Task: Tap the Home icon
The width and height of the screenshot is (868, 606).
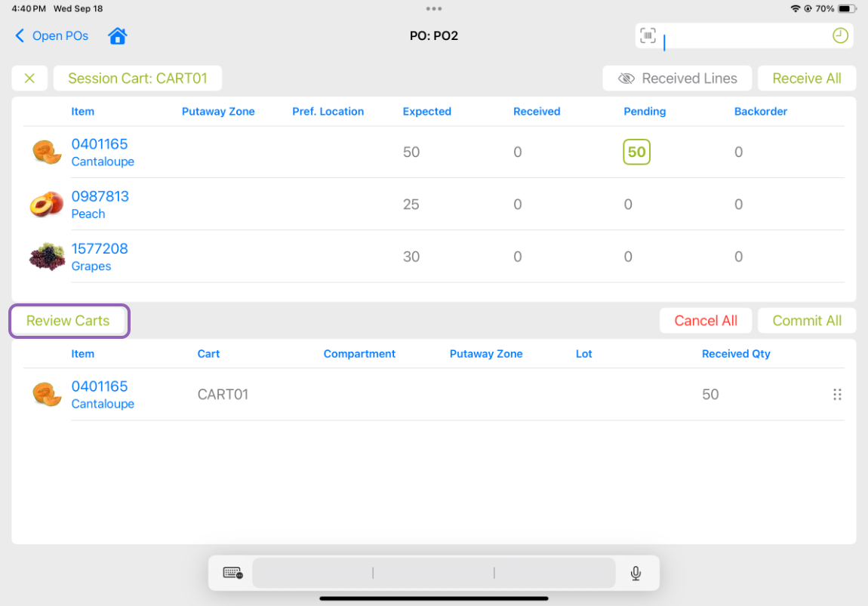Action: [117, 36]
